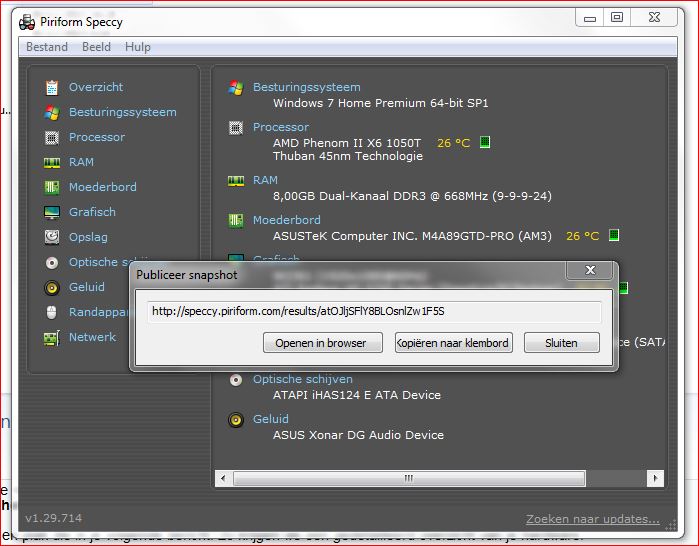
Task: Click the Windows flag icon beside sidebar Besturingssysteem
Action: (x=52, y=112)
